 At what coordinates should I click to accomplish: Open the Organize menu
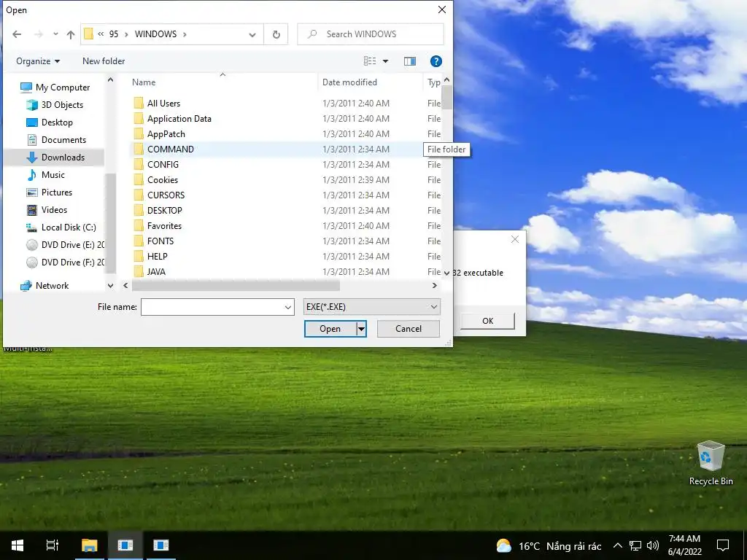tap(38, 61)
